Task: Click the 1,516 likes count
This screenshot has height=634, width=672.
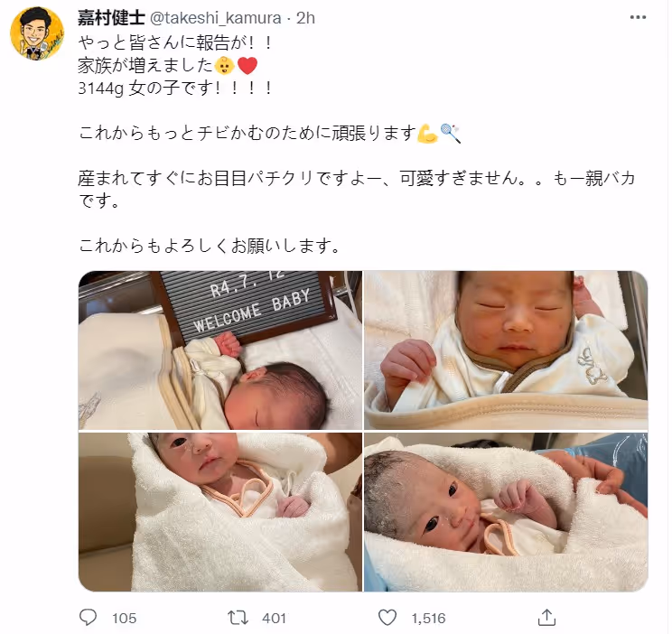Action: tap(428, 618)
